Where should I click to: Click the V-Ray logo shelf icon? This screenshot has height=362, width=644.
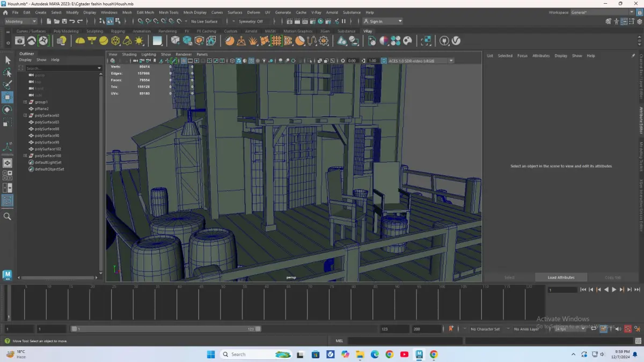point(456,41)
